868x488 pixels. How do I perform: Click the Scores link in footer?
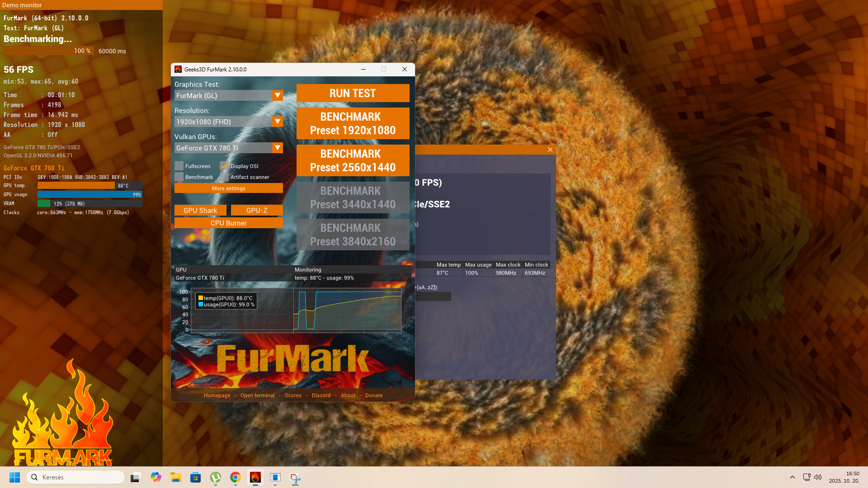click(293, 395)
